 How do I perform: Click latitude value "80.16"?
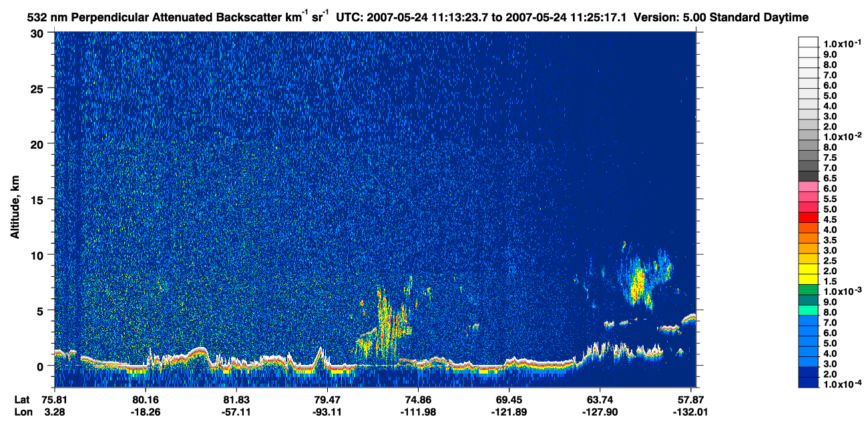point(146,400)
